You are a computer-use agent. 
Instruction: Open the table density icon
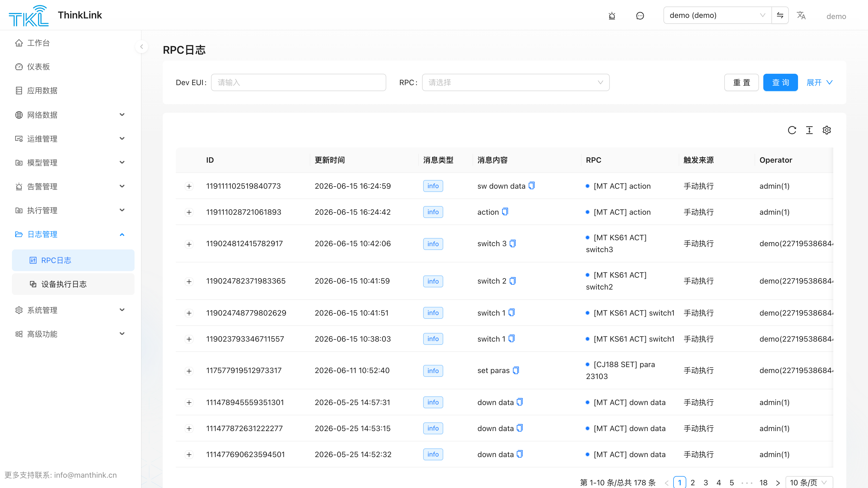coord(809,130)
